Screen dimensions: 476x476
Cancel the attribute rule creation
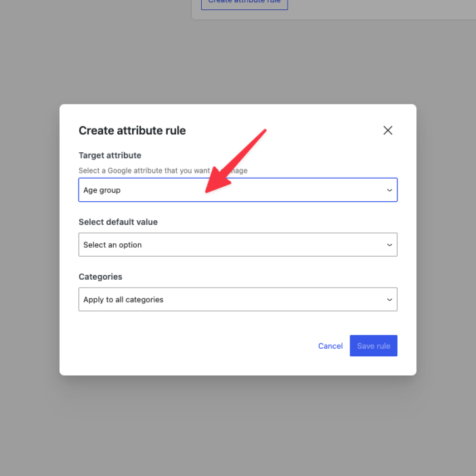330,346
